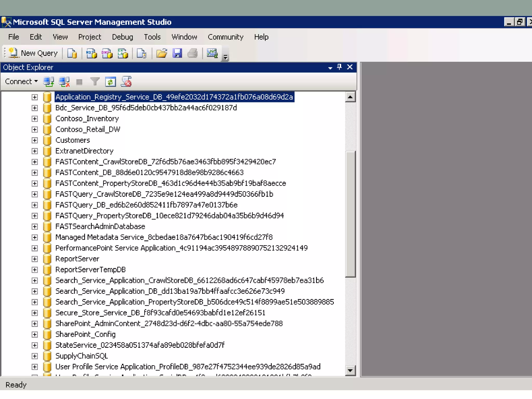This screenshot has height=399, width=532.
Task: Click the Connect Object Explorer icon
Action: (x=49, y=82)
